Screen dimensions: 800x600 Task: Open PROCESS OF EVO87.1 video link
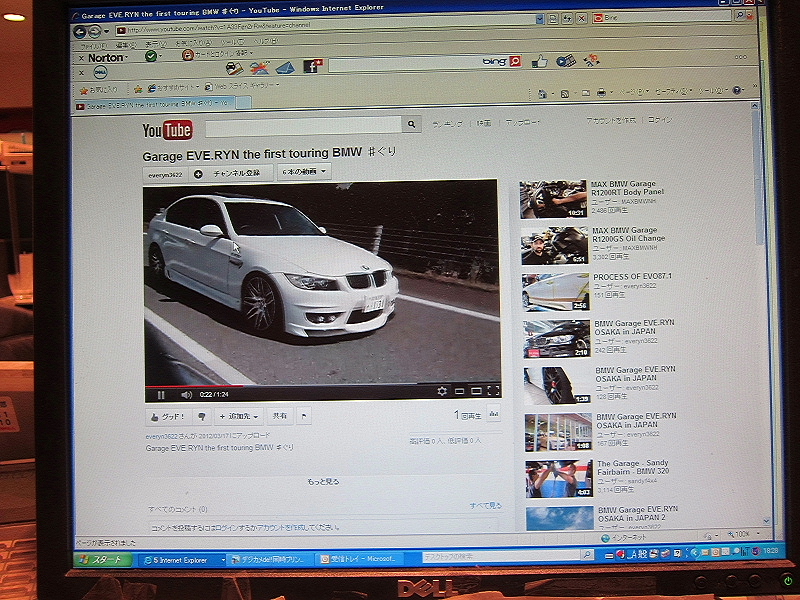click(632, 277)
